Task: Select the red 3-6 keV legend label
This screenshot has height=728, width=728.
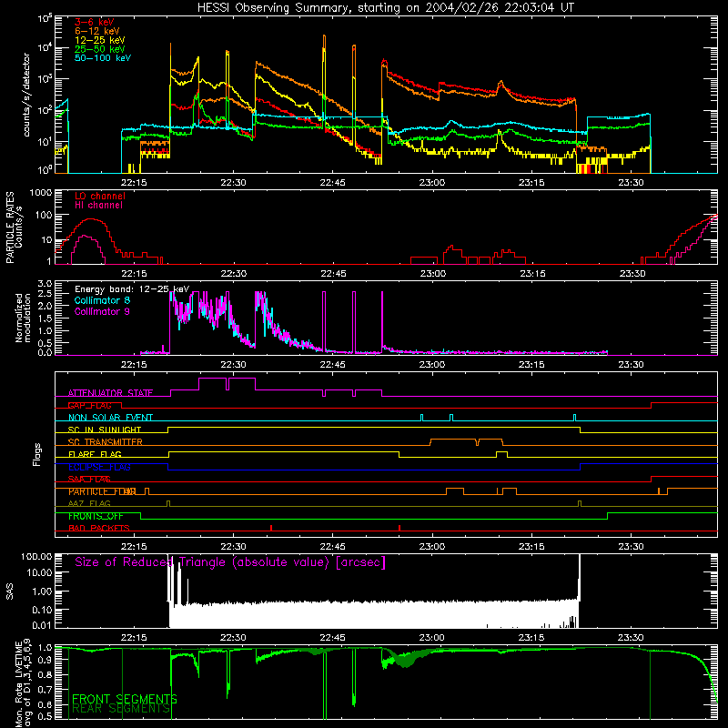Action: click(x=95, y=22)
